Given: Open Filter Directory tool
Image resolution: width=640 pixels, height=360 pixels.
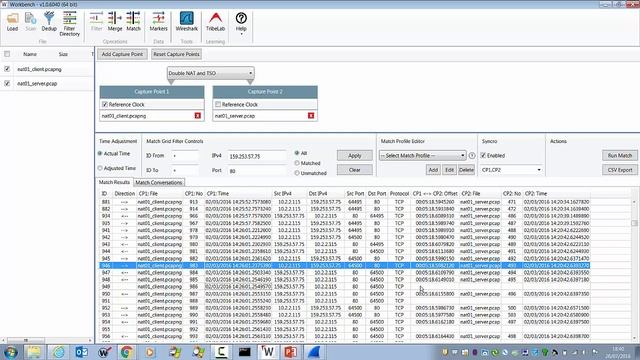Looking at the screenshot, I should tap(69, 24).
